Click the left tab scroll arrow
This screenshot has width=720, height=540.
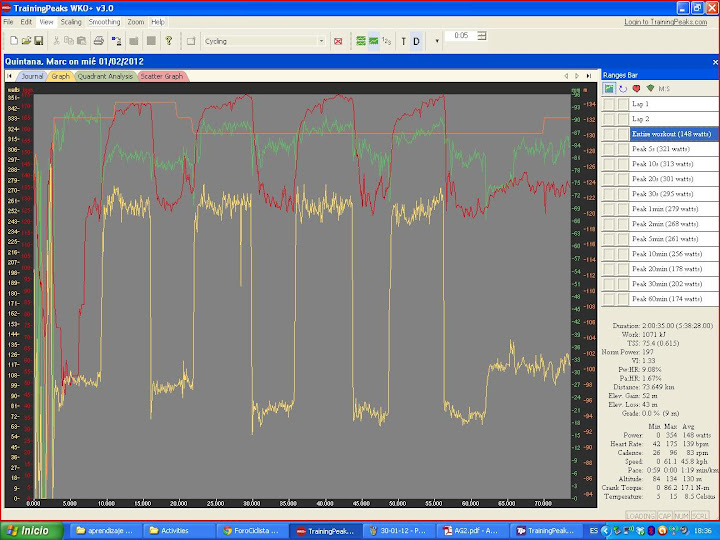point(566,76)
